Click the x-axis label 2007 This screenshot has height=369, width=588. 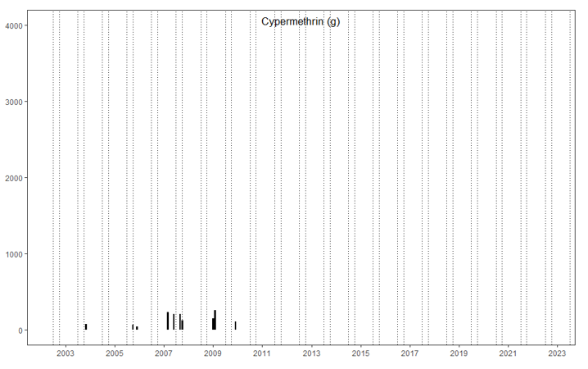coord(164,353)
